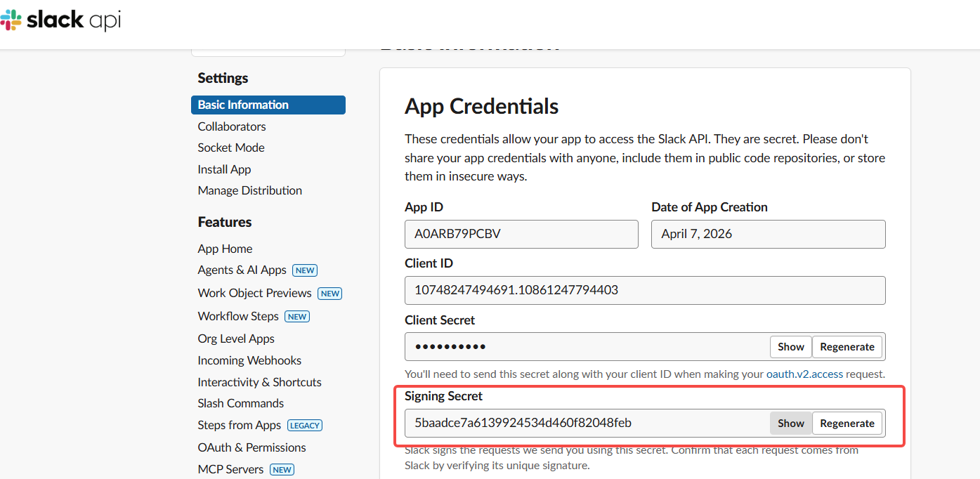Click the Client ID field

point(645,290)
